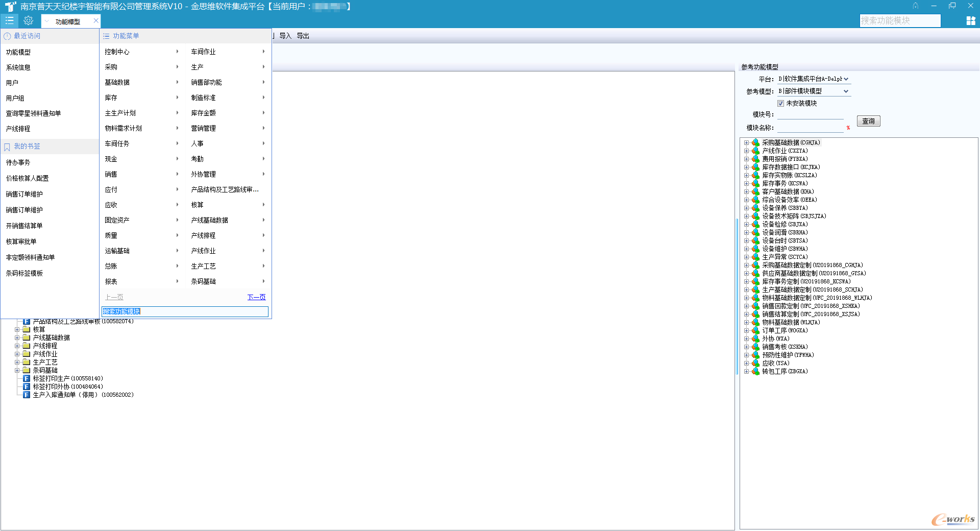Screen dimensions: 980x531
Task: Click the 模块名称 input field
Action: point(811,128)
